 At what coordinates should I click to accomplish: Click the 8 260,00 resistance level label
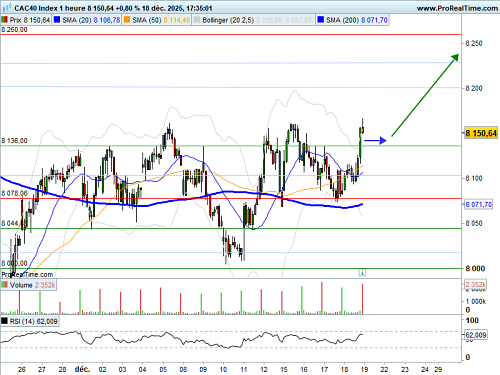(x=14, y=30)
